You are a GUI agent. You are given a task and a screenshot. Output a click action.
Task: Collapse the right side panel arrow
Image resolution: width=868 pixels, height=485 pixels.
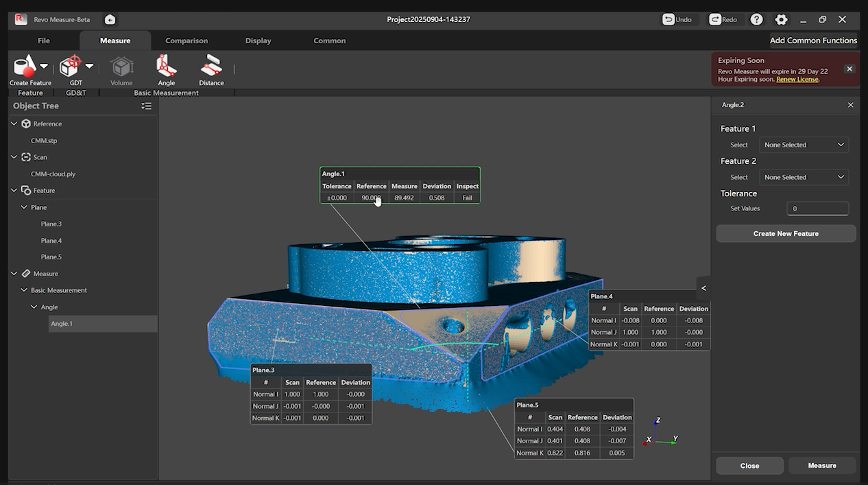[x=703, y=288]
